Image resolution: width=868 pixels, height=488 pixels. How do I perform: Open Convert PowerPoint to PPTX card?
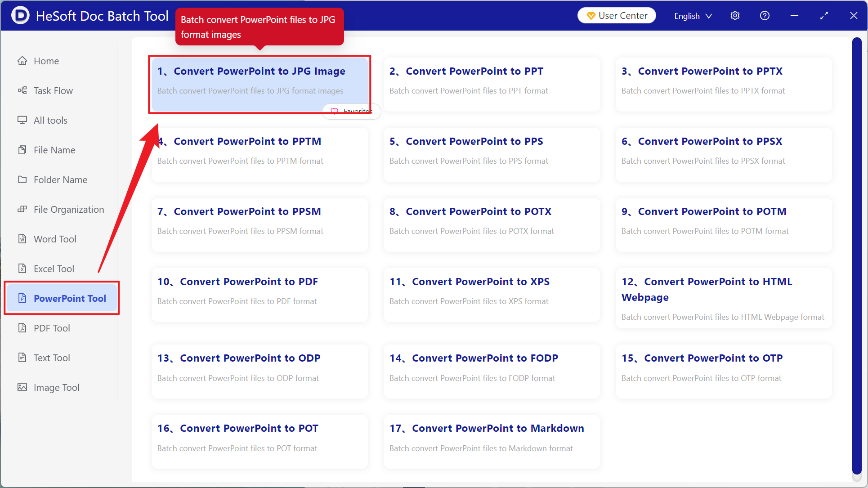pos(724,84)
